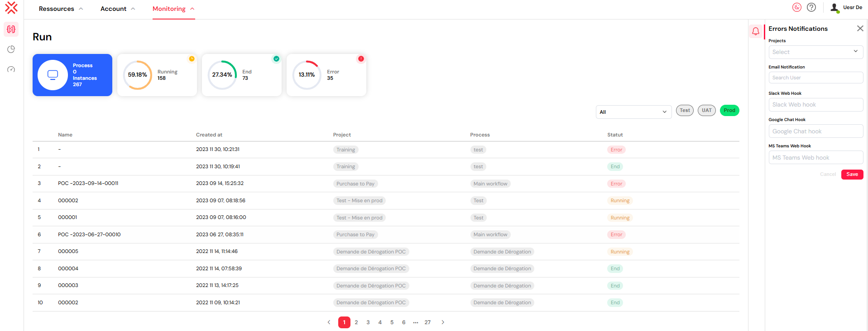This screenshot has height=331, width=868.
Task: Click the Name column header
Action: tap(65, 135)
